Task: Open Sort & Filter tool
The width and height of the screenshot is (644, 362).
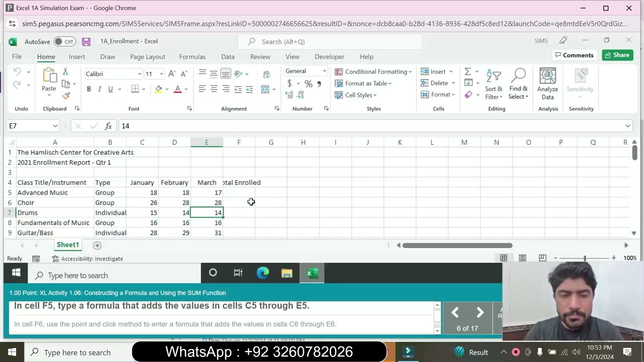Action: 494,83
